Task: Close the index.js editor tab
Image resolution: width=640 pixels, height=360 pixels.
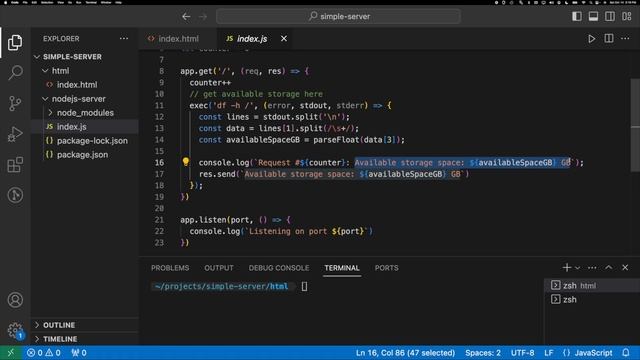Action: click(x=284, y=38)
